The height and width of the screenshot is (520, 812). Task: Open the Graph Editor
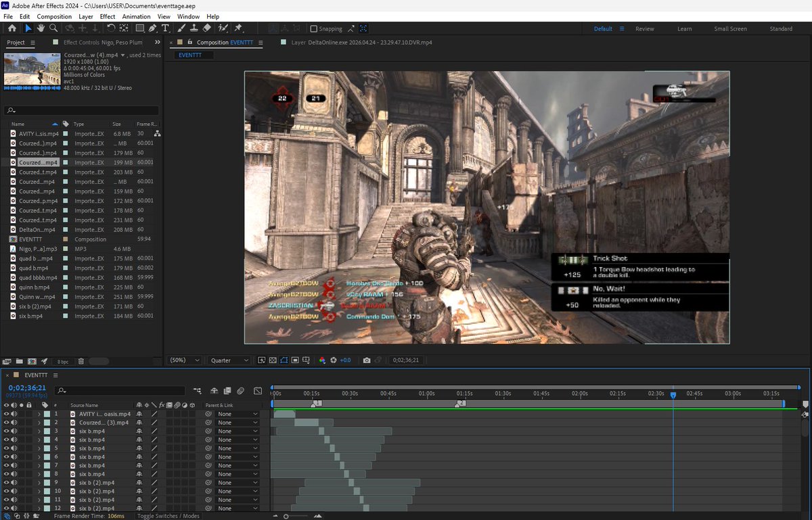click(258, 390)
